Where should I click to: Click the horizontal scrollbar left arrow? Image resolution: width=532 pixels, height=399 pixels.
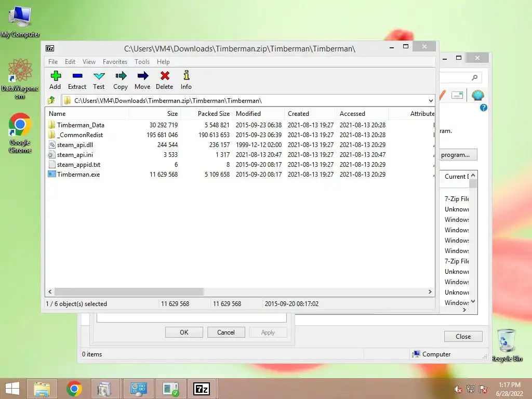click(50, 292)
